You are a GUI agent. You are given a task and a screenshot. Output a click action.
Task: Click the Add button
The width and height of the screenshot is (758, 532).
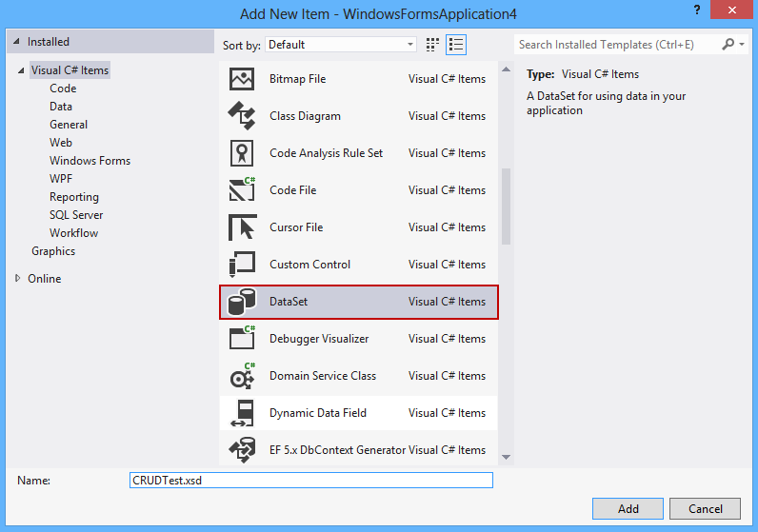tap(628, 508)
